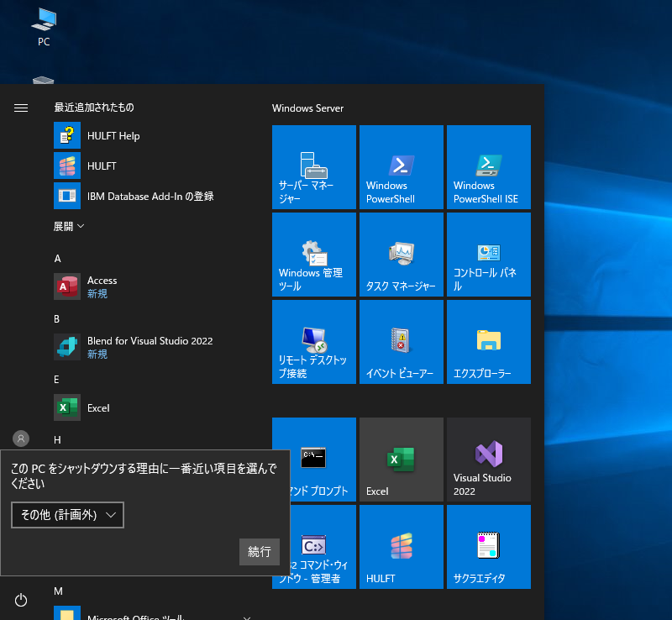Viewport: 672px width, 620px height.
Task: Click the PC desktop icon
Action: 44,27
